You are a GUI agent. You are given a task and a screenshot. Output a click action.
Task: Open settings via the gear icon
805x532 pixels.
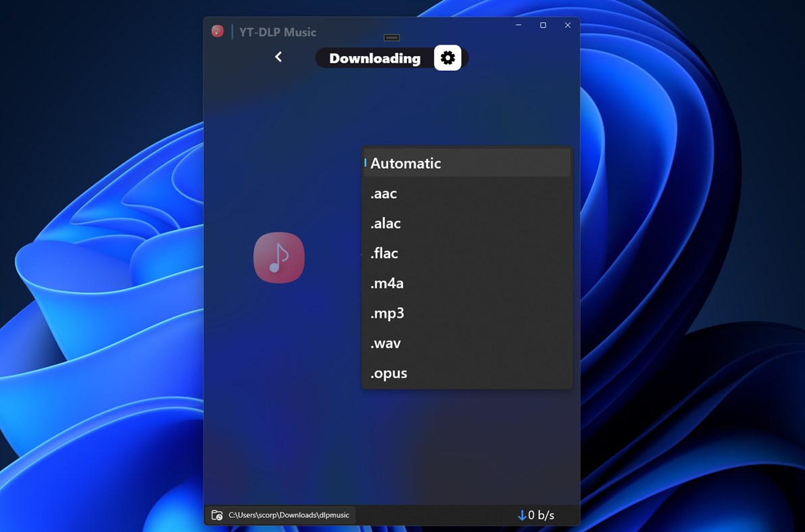pos(447,57)
